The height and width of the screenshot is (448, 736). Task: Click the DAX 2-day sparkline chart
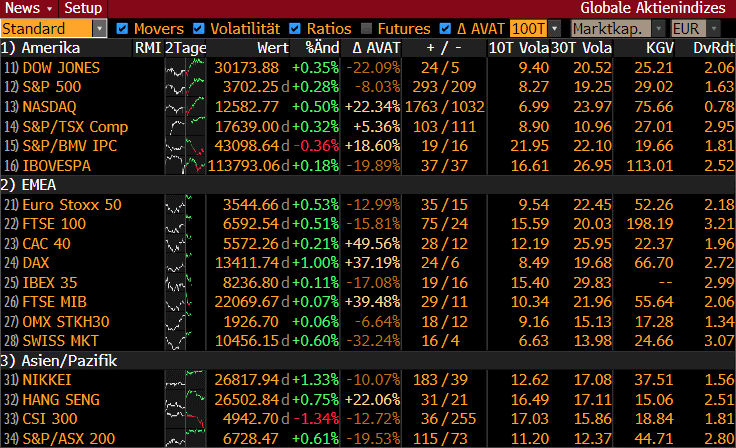pos(185,263)
